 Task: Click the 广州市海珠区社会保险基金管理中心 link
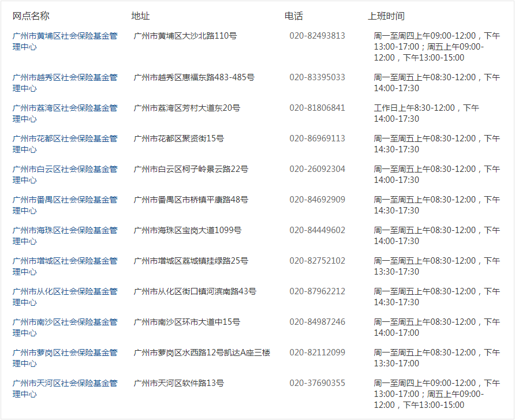point(65,230)
